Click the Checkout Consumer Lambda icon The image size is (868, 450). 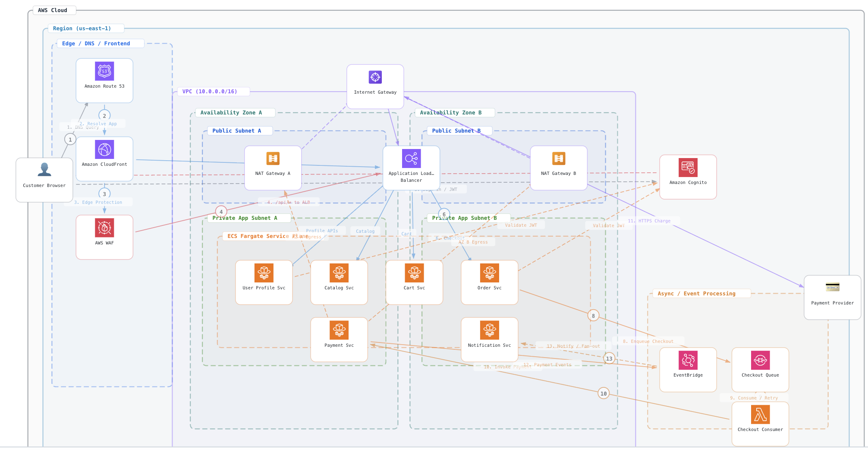click(x=761, y=415)
